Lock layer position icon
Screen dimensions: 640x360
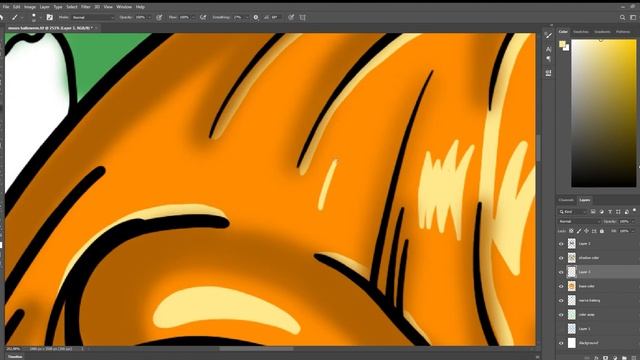587,231
